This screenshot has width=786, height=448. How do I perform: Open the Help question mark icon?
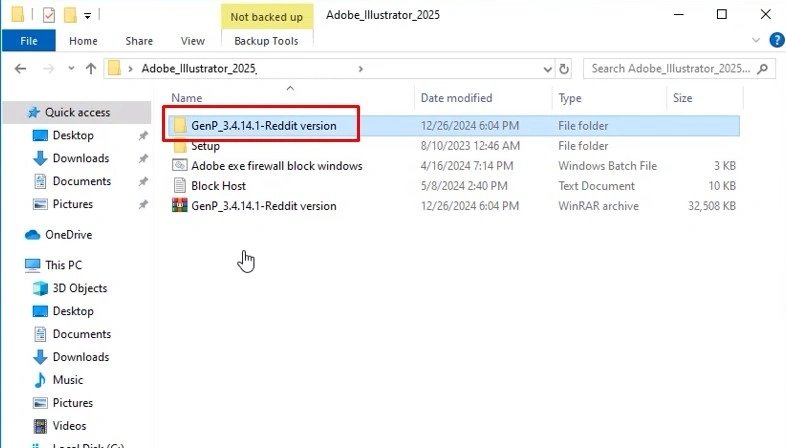pos(776,40)
